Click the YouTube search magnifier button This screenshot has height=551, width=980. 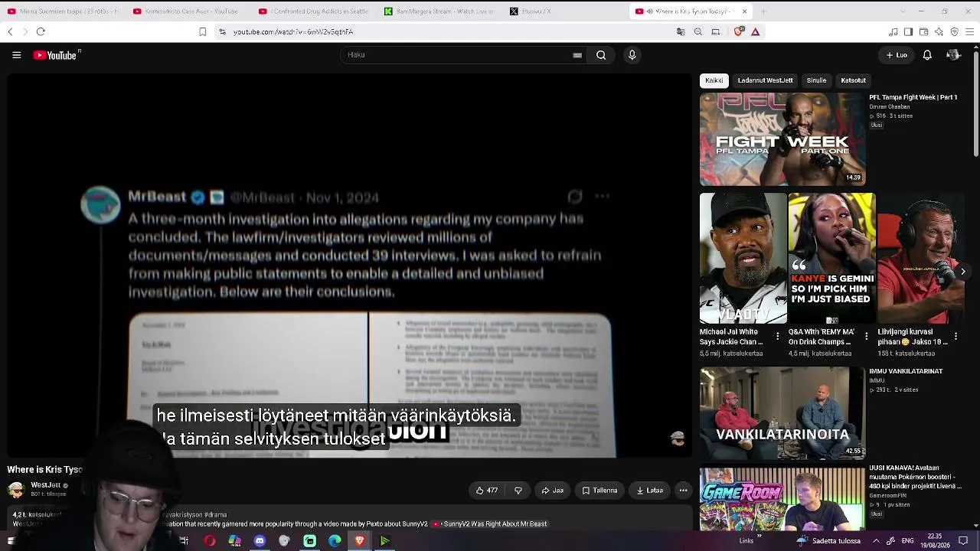coord(601,55)
